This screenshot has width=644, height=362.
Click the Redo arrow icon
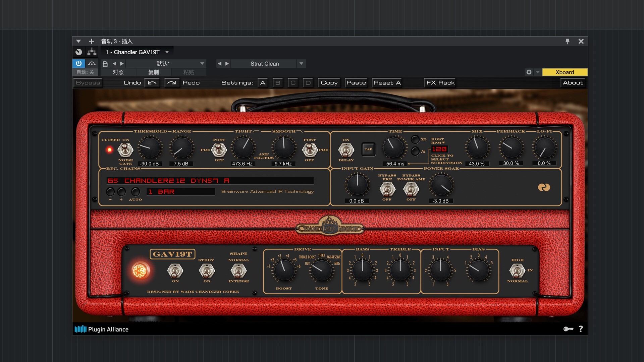[x=171, y=83]
